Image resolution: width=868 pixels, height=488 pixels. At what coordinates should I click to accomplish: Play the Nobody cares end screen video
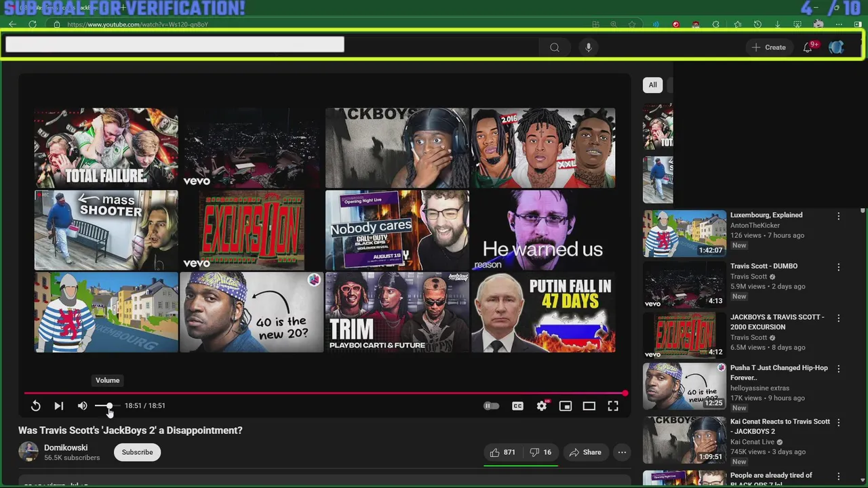click(397, 230)
